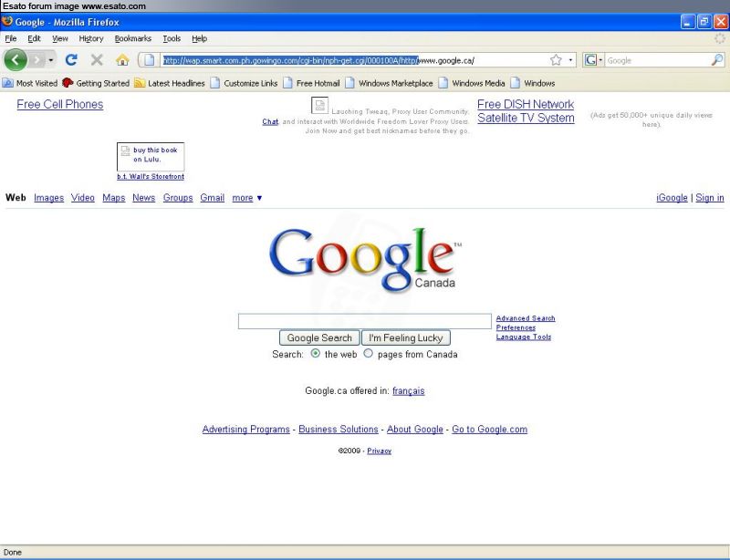This screenshot has width=730, height=560.
Task: Switch to français language link
Action: click(408, 391)
